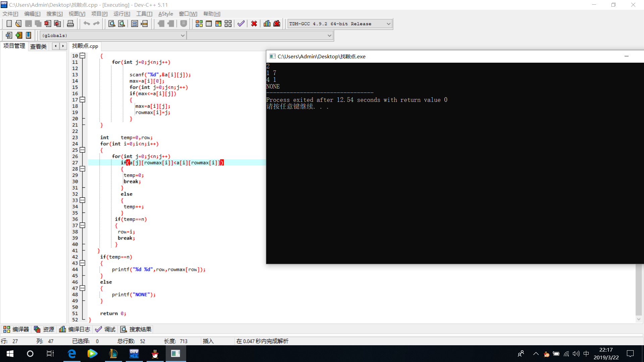Image resolution: width=644 pixels, height=362 pixels.
Task: Click the Compile four-squares icon
Action: 199,24
